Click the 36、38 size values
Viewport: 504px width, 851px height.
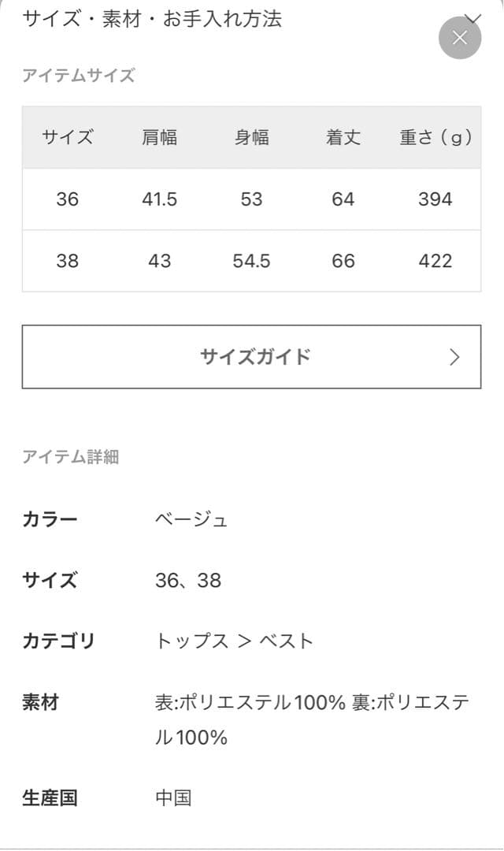190,580
